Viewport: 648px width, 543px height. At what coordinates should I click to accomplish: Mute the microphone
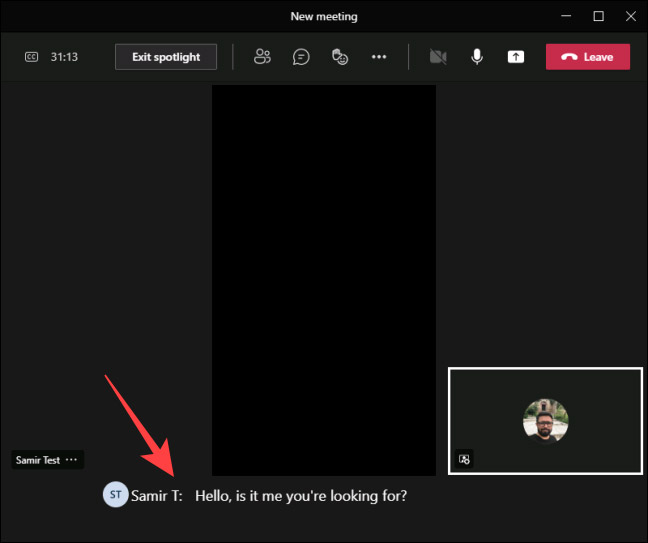(x=477, y=57)
